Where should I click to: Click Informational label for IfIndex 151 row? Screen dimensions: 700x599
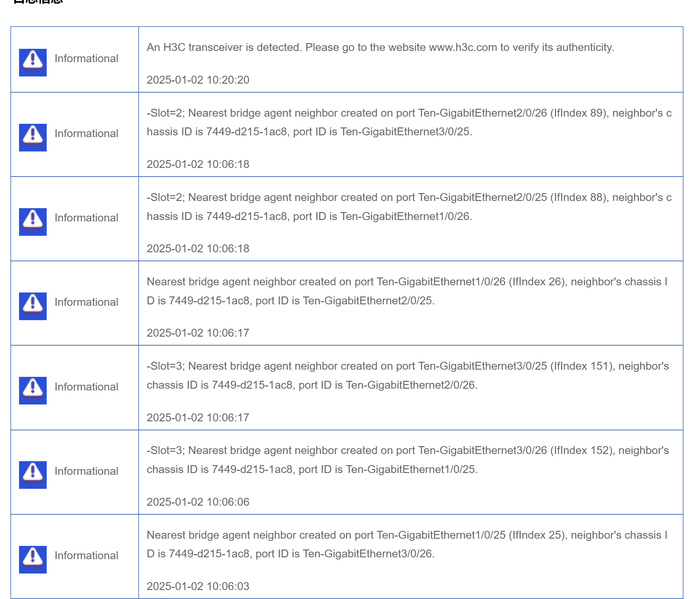[86, 387]
